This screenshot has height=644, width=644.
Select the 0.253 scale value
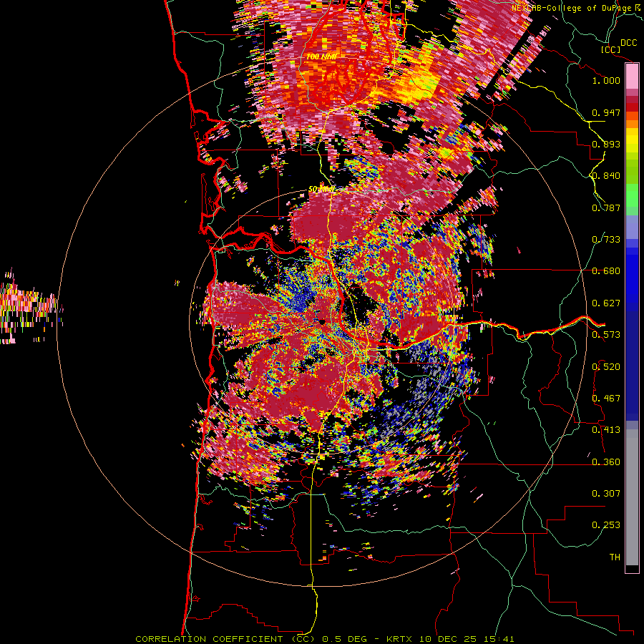[x=606, y=525]
